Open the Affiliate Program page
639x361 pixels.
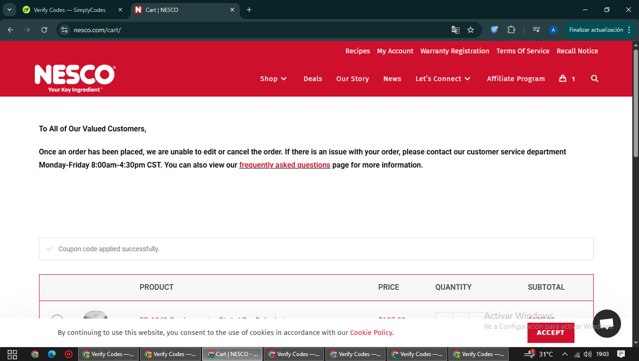coord(516,79)
